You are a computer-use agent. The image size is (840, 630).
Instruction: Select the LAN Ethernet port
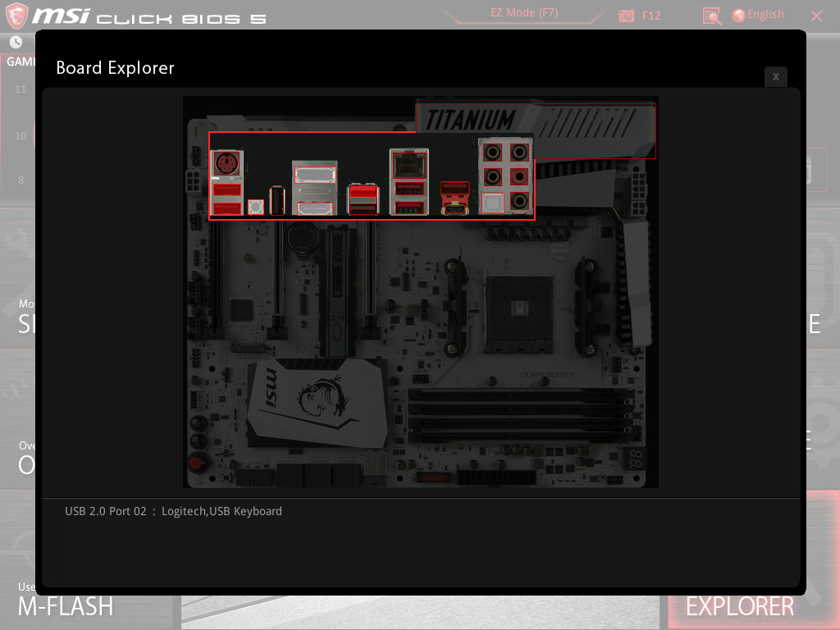[x=409, y=164]
